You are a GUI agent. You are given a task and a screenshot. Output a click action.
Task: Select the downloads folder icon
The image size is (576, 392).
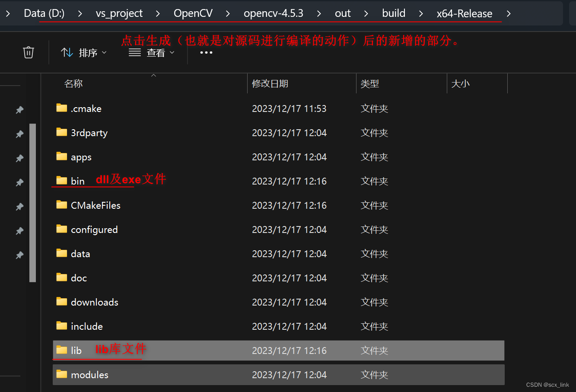[x=62, y=302]
